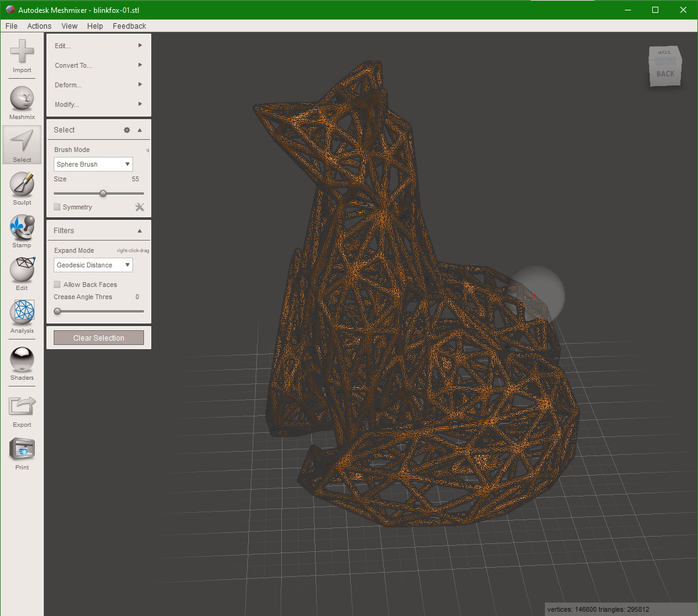Click the Expand Mode label
Screen dimensions: 698x616
click(74, 250)
